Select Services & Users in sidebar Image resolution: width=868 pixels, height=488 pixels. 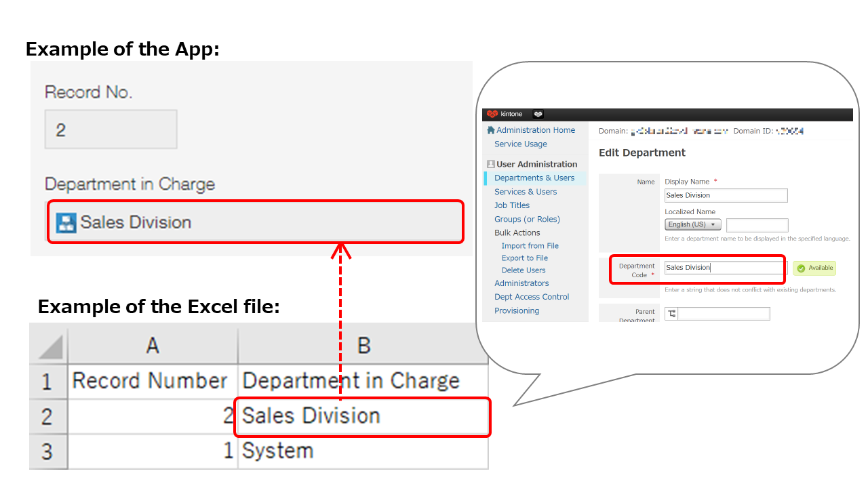(526, 192)
